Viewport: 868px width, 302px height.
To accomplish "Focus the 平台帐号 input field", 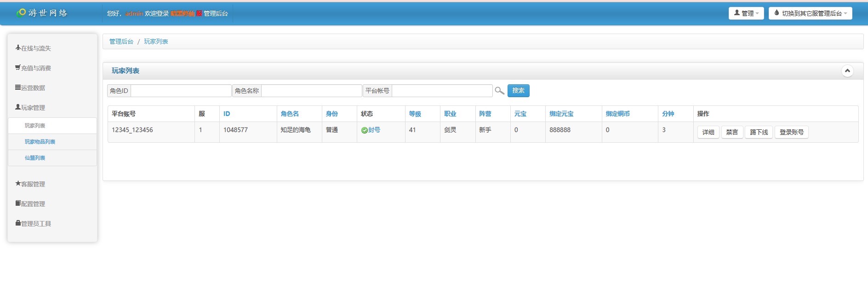I will 442,91.
